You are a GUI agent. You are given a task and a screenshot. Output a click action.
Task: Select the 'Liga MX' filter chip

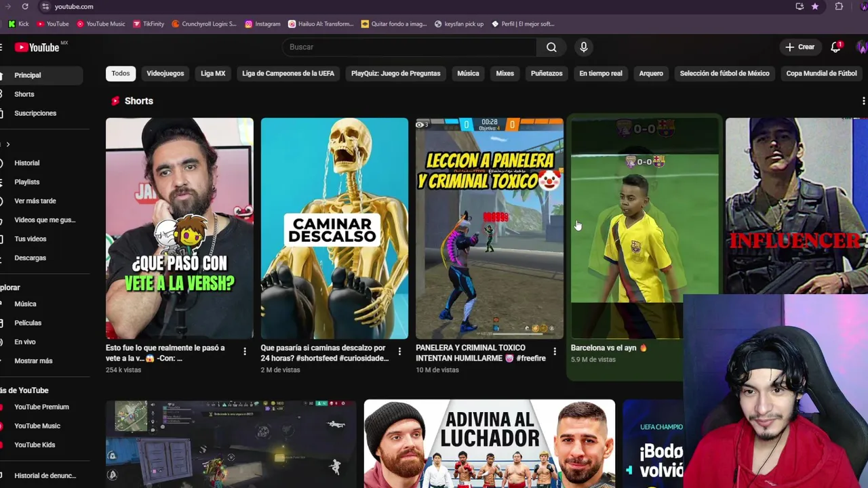213,73
